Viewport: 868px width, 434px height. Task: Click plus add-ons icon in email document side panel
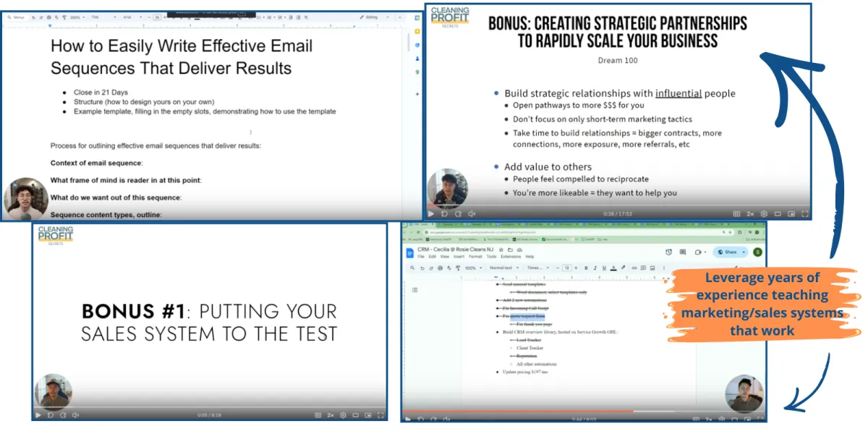pyautogui.click(x=417, y=93)
